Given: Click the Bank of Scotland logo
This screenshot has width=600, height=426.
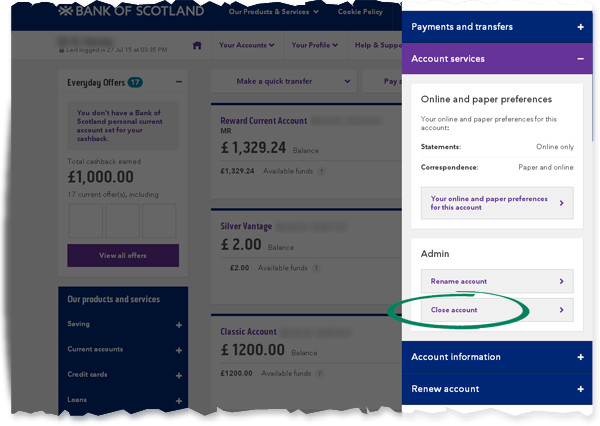Looking at the screenshot, I should (131, 11).
